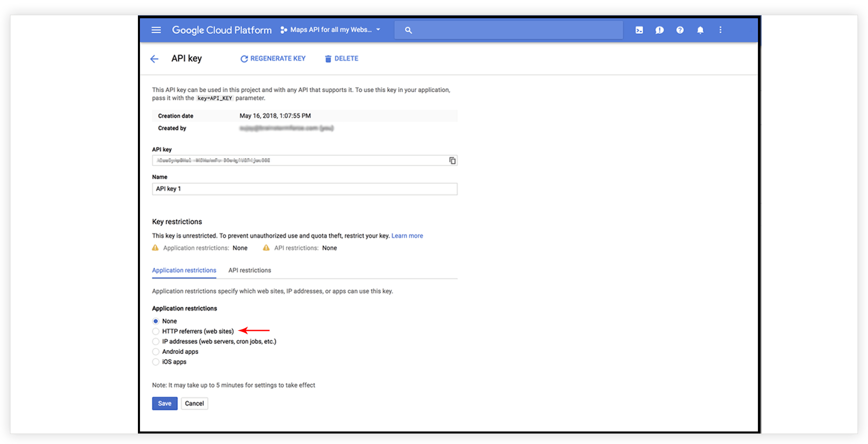Switch to the API restrictions tab
868x444 pixels.
pyautogui.click(x=250, y=270)
